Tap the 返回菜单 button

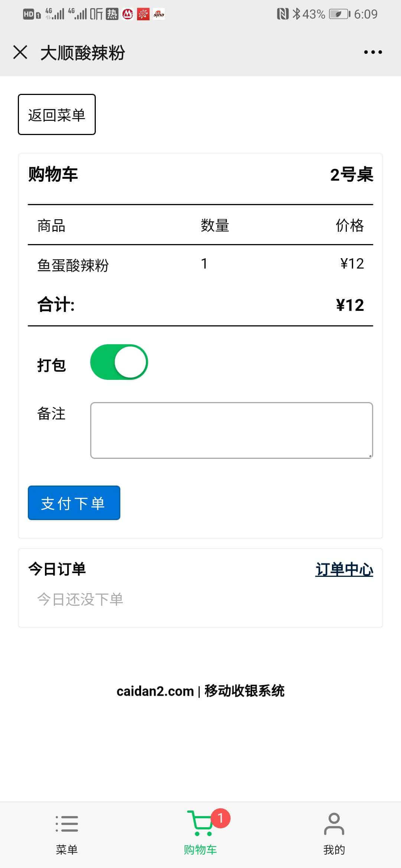[x=57, y=114]
